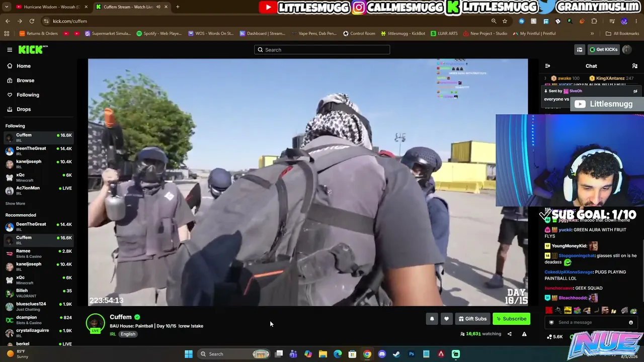
Task: Open Ramee Slots & Casino channel
Action: point(39,253)
